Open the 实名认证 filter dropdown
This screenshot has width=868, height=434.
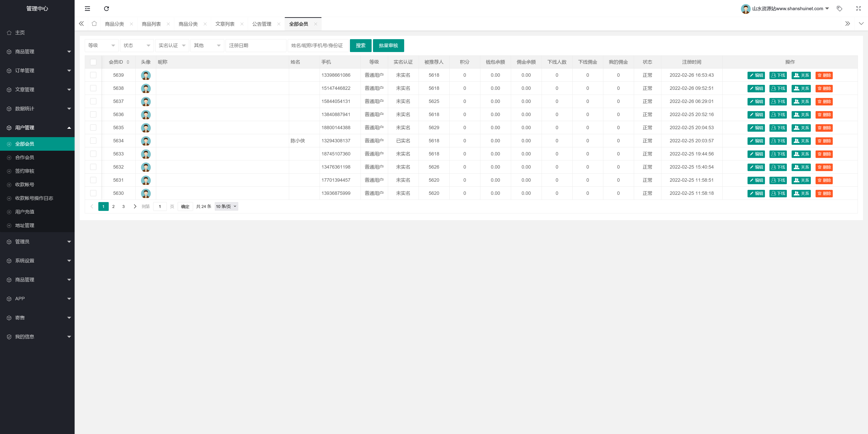coord(172,45)
